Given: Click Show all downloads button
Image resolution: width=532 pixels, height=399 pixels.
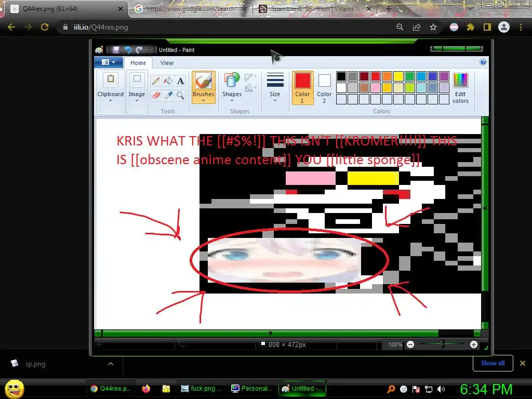Looking at the screenshot, I should (493, 363).
